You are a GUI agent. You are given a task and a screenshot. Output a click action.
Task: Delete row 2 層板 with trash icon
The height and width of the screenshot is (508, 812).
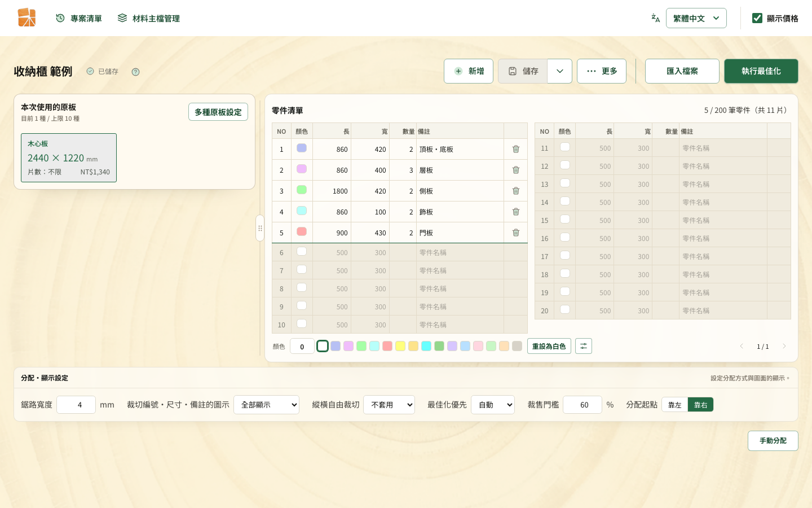(515, 170)
